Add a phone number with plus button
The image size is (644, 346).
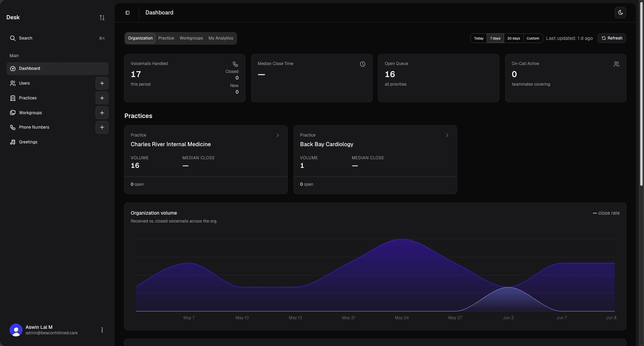pos(102,127)
